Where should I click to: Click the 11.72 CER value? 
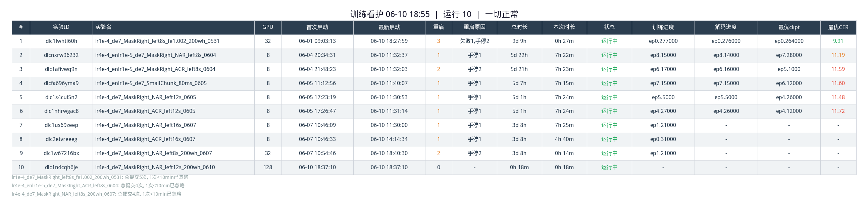[838, 111]
